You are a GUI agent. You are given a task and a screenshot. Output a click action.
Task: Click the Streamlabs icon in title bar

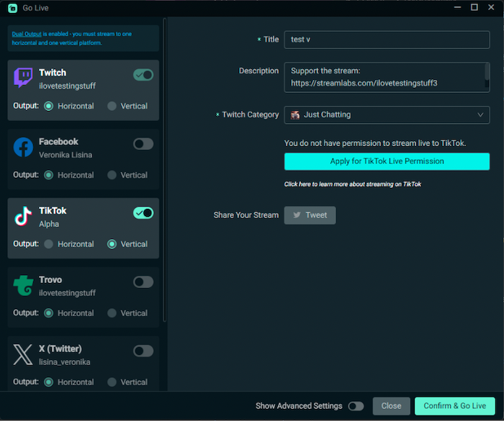coord(12,8)
